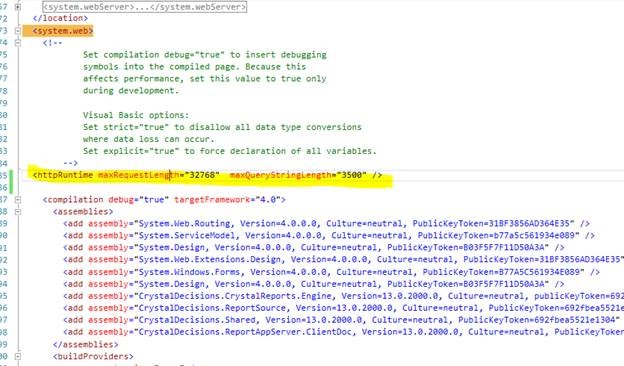Click comment line 'Visual Basic options:'

click(x=136, y=115)
